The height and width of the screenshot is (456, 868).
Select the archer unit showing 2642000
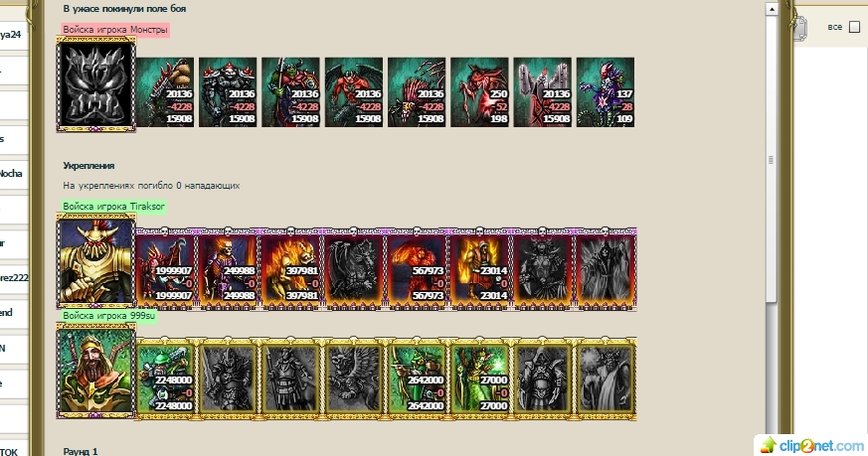[x=417, y=379]
